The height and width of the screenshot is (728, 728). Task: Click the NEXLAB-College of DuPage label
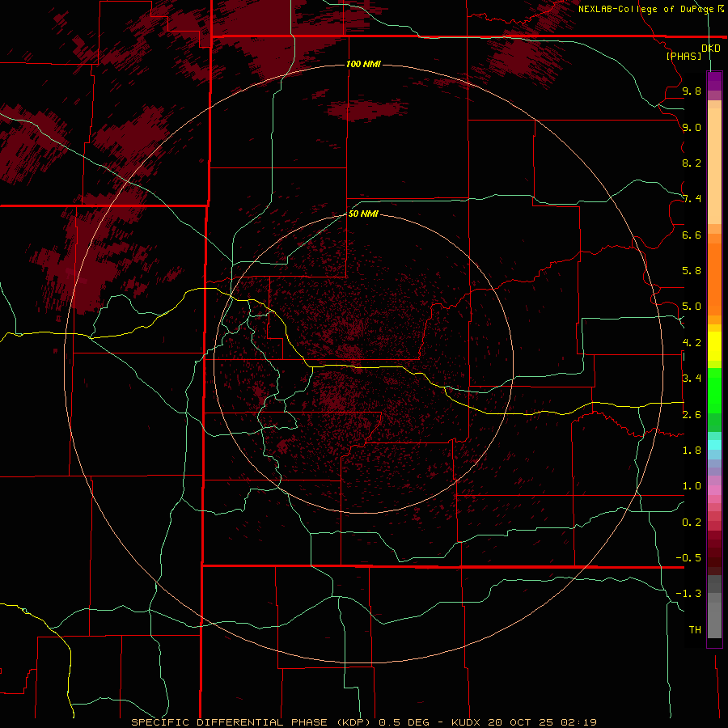click(645, 9)
